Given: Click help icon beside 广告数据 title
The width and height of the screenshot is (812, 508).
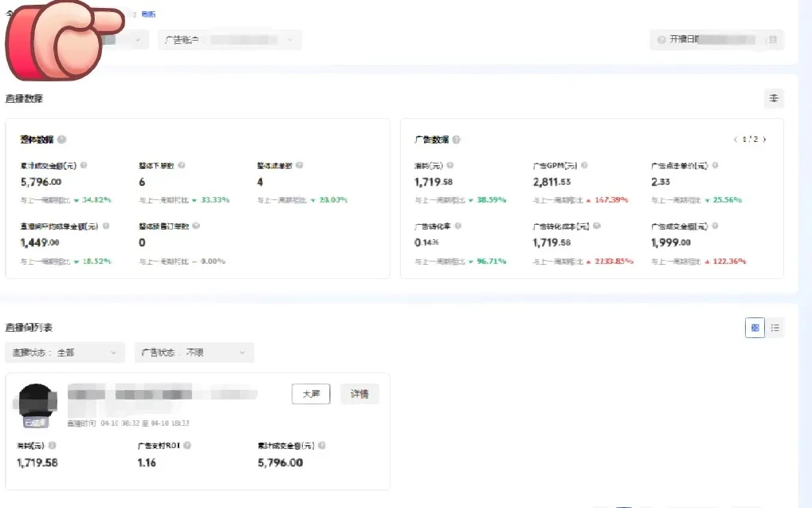Looking at the screenshot, I should (x=457, y=140).
